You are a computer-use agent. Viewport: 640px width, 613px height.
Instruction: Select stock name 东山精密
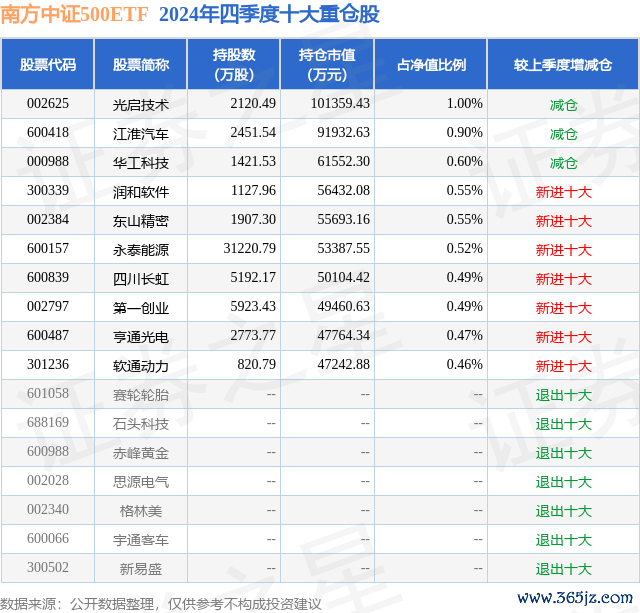pyautogui.click(x=141, y=221)
